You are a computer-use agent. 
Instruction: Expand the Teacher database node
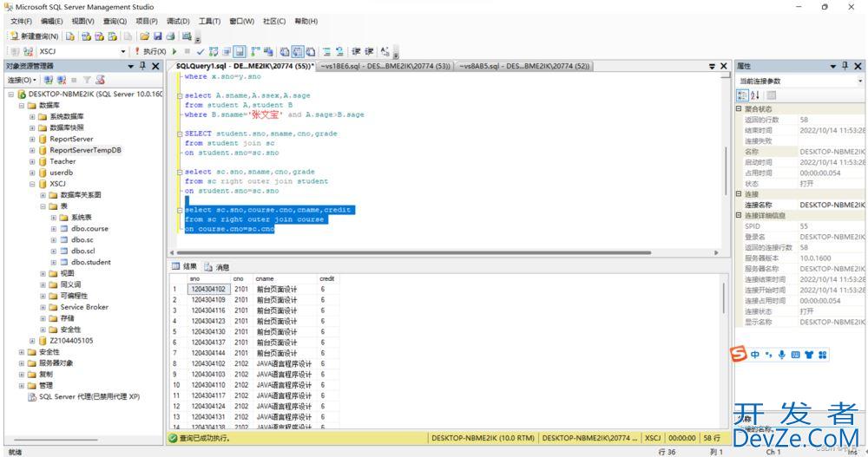click(32, 161)
